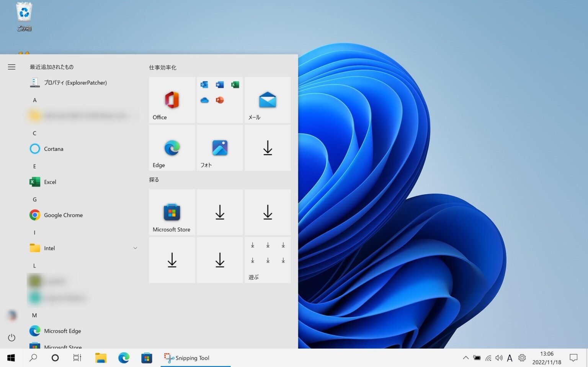
Task: Open the Start menu via the Start button
Action: click(x=11, y=358)
